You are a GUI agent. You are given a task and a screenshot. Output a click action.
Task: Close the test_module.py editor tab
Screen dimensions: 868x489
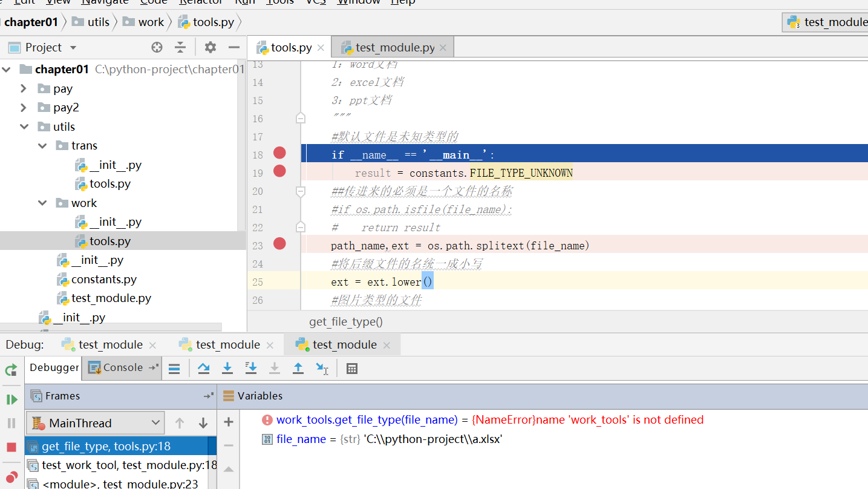(443, 48)
